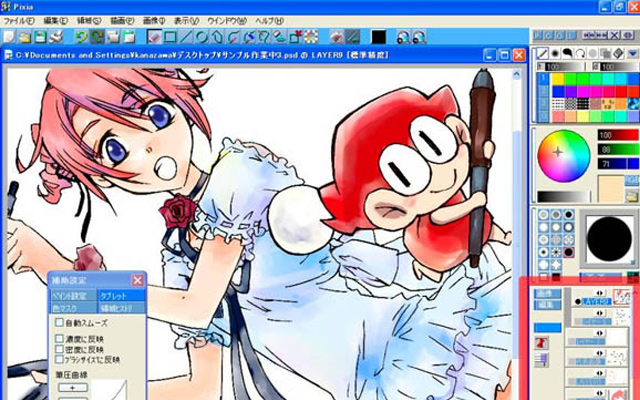Click the grayscale gradient bar
Viewport: 640px width, 400px height.
pyautogui.click(x=563, y=197)
